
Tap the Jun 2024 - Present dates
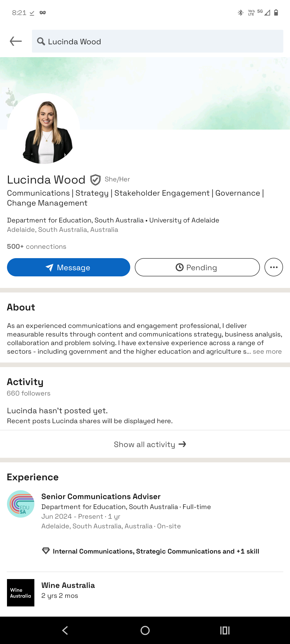coord(73,517)
